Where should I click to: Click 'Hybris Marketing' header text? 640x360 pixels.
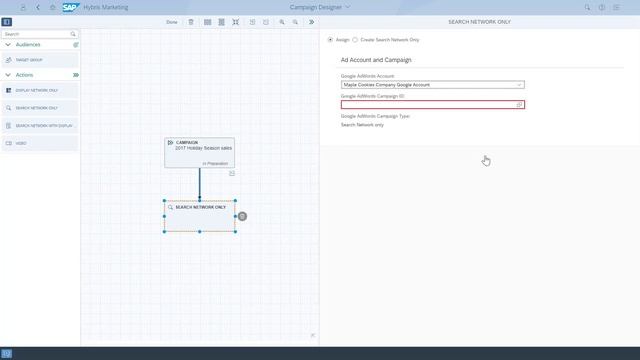pos(106,7)
